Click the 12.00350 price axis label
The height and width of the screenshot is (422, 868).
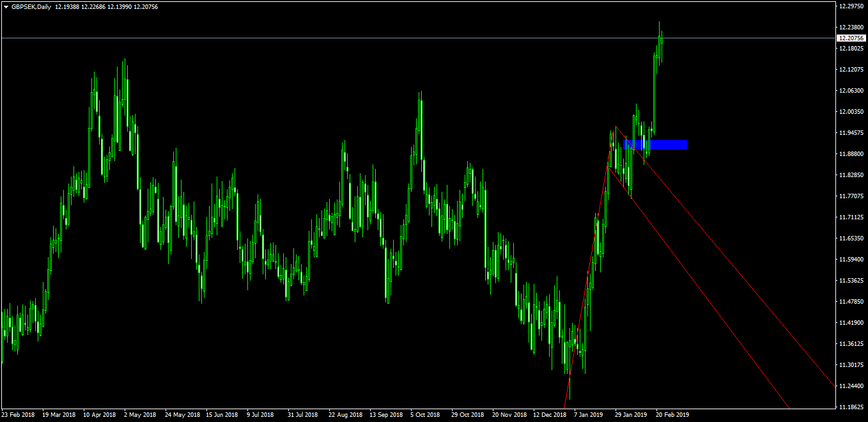(x=851, y=111)
